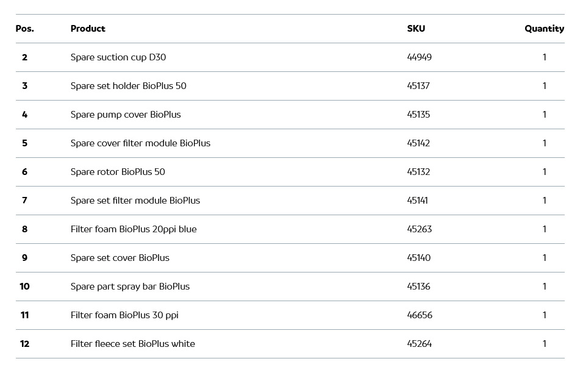This screenshot has height=392, width=583.
Task: Select SKU 46656 cell
Action: (x=420, y=315)
